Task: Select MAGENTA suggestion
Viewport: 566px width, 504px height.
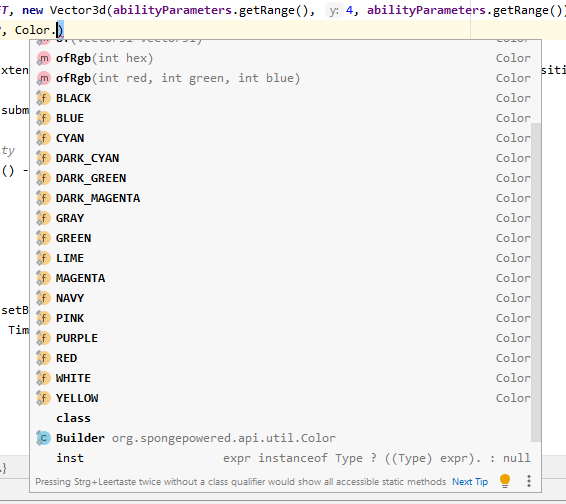Action: tap(283, 278)
